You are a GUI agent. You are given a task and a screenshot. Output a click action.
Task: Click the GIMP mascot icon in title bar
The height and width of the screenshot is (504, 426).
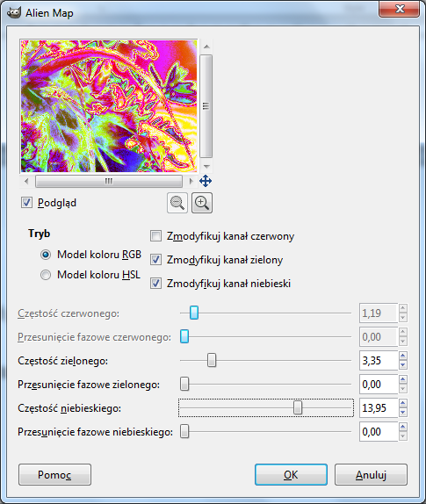point(14,12)
